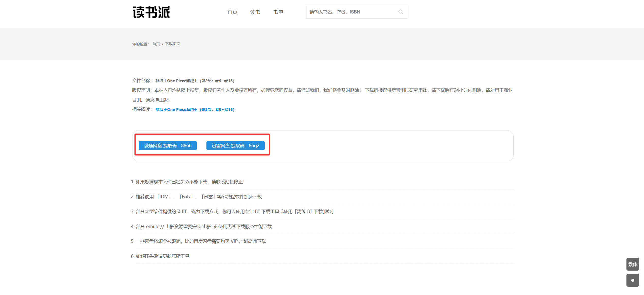Click the search magnifier icon
Viewport: 644px width, 295px height.
click(400, 12)
